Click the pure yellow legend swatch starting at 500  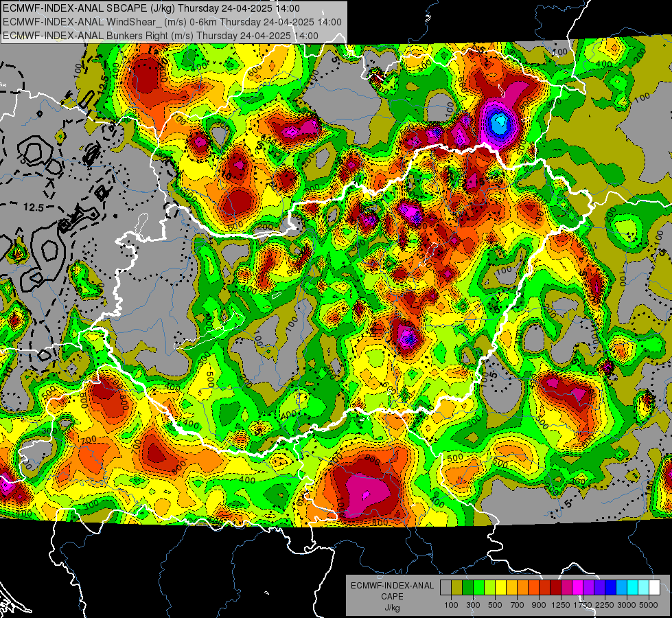point(500,588)
